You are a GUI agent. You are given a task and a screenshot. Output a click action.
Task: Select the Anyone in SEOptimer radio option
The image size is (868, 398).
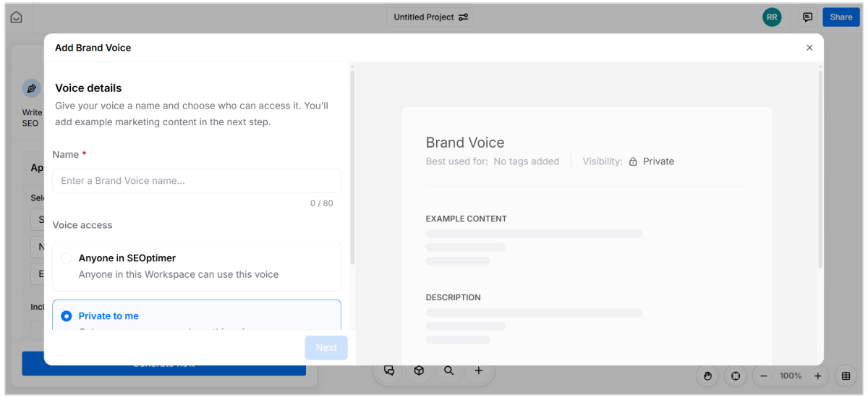point(67,258)
